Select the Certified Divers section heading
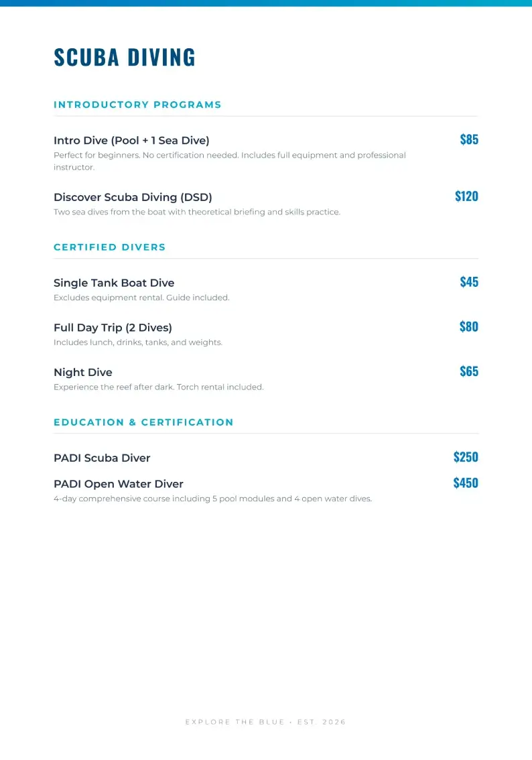The width and height of the screenshot is (532, 760). pos(109,247)
